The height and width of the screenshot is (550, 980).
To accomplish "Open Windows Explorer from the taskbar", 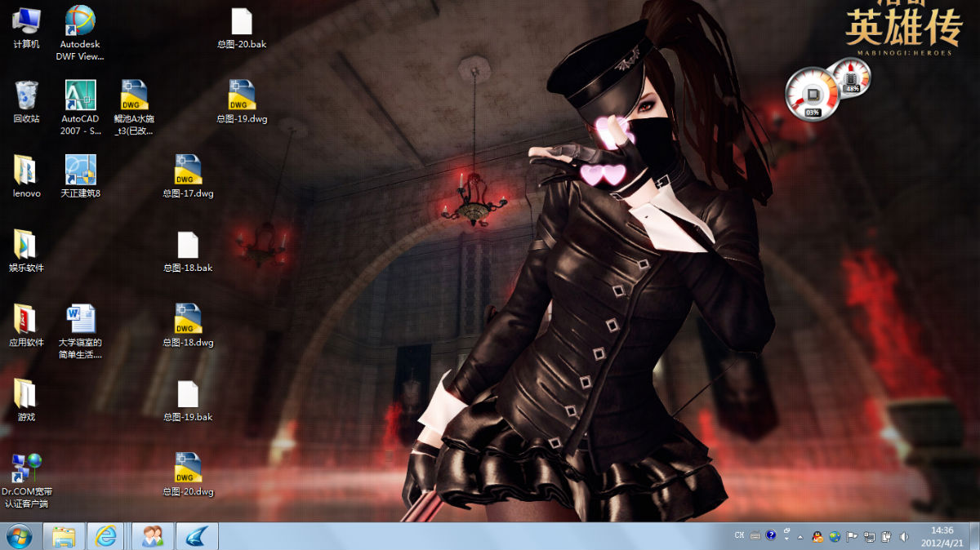I will 64,536.
